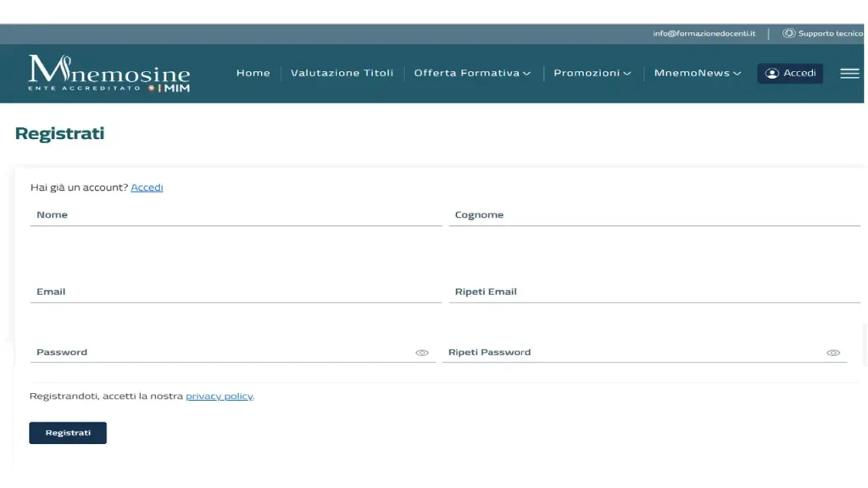Open the Supporto tecnico link
The height and width of the screenshot is (488, 868).
click(822, 33)
